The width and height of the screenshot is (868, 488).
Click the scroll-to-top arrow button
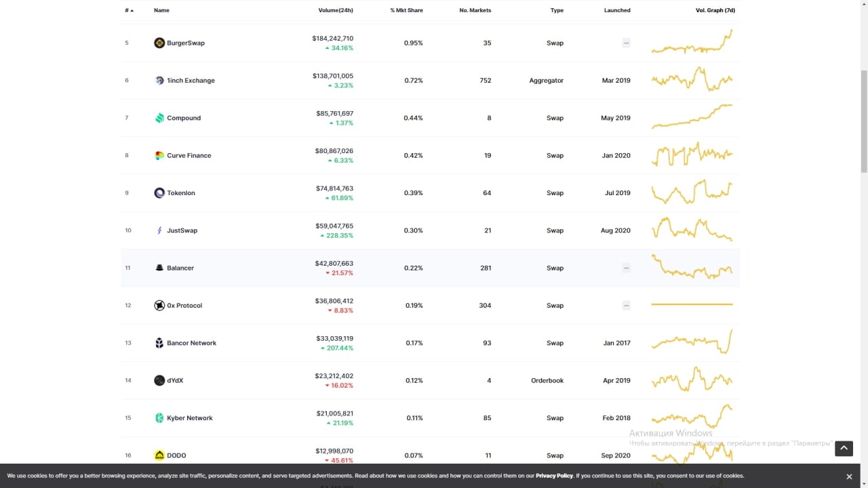[x=844, y=448]
